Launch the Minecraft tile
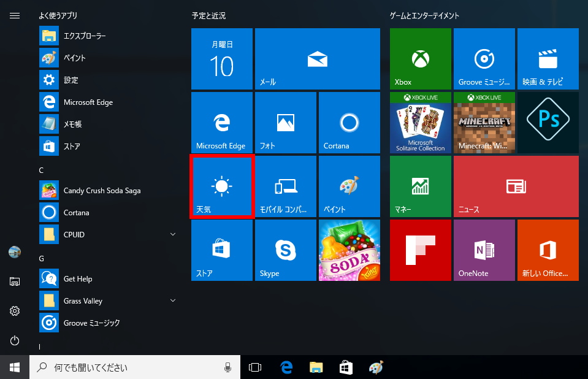This screenshot has width=588, height=379. (x=484, y=123)
